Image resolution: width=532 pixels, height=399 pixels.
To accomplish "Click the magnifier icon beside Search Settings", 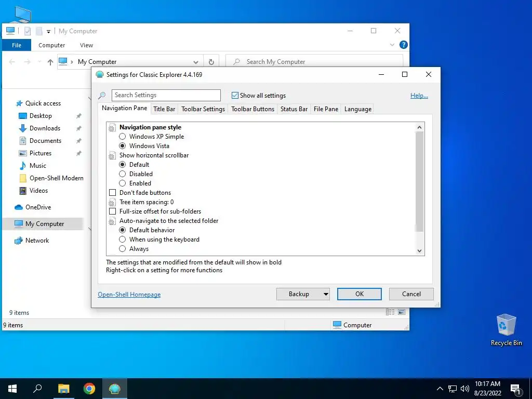I will (x=102, y=96).
